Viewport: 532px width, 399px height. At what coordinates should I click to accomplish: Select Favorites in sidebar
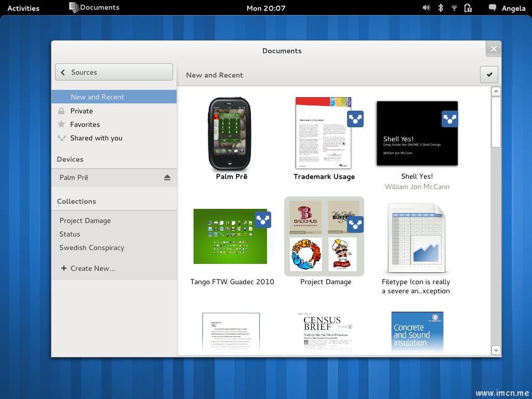(x=114, y=125)
